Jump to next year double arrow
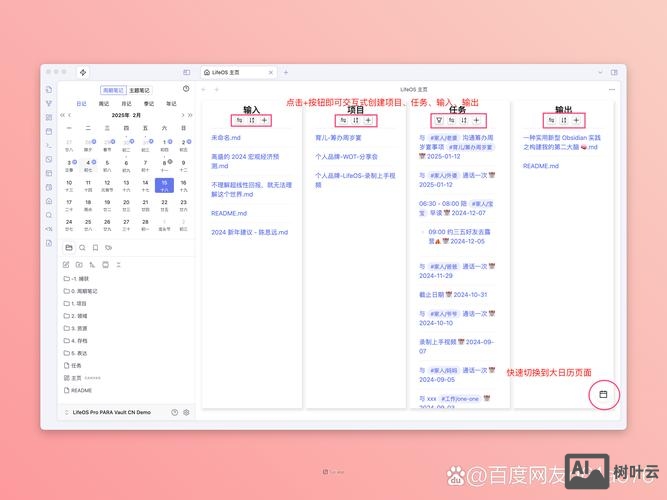Viewport: 667px width, 500px height. click(x=190, y=115)
